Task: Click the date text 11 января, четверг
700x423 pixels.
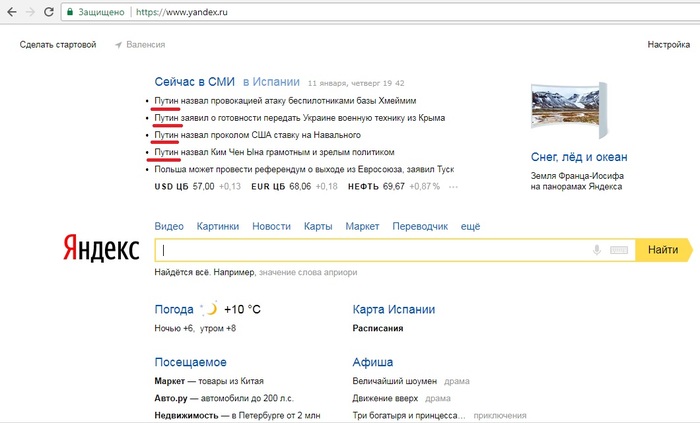Action: (x=344, y=83)
